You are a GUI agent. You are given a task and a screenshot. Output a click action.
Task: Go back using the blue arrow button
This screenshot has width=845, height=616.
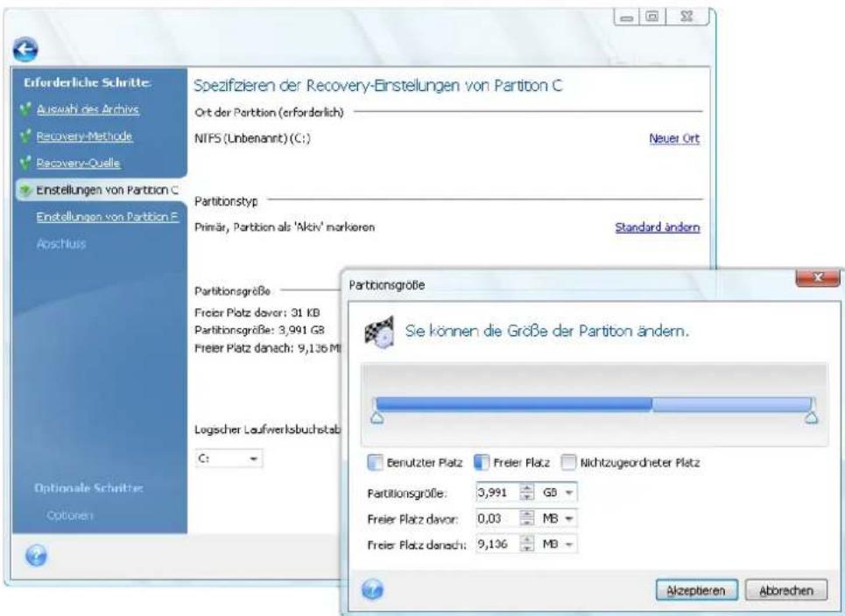[25, 50]
